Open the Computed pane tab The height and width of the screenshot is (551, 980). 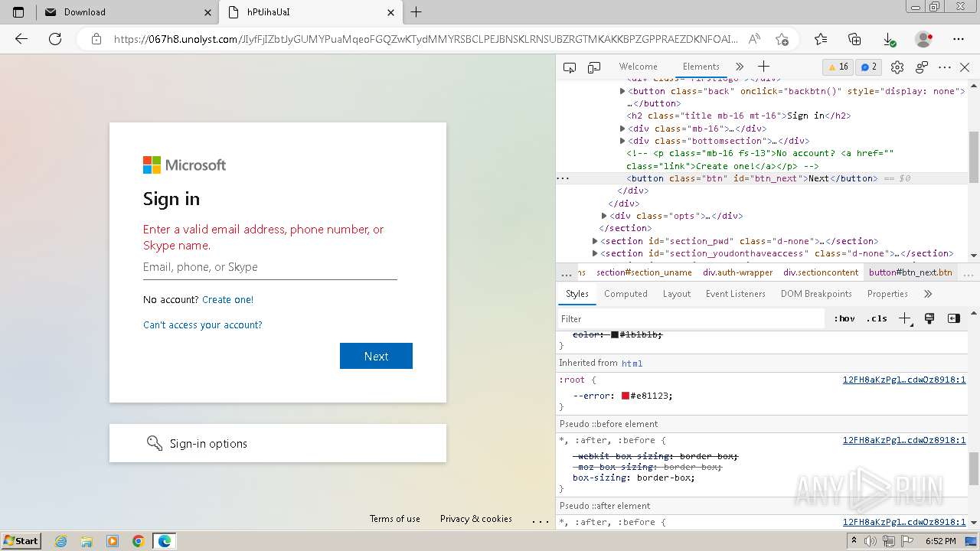[626, 294]
